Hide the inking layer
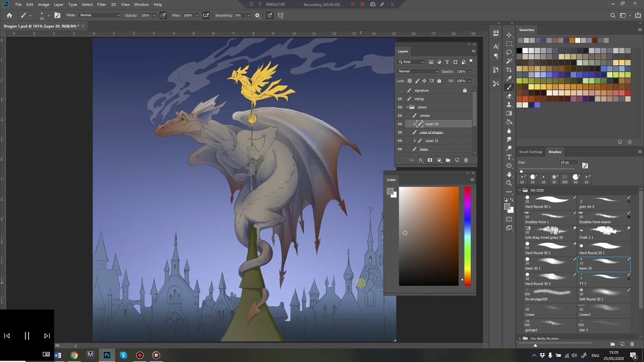 coord(400,99)
